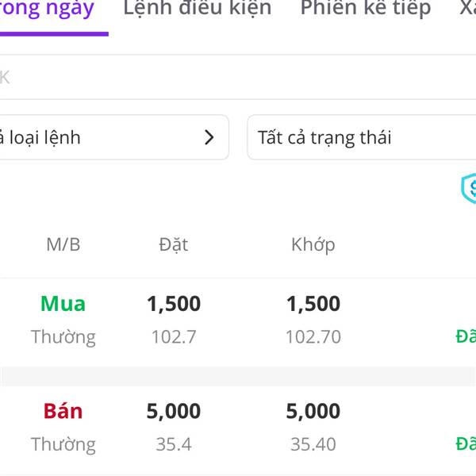Select the partially visible tab after Phiên kế tiếp
The height and width of the screenshot is (476, 476).
pos(468,8)
